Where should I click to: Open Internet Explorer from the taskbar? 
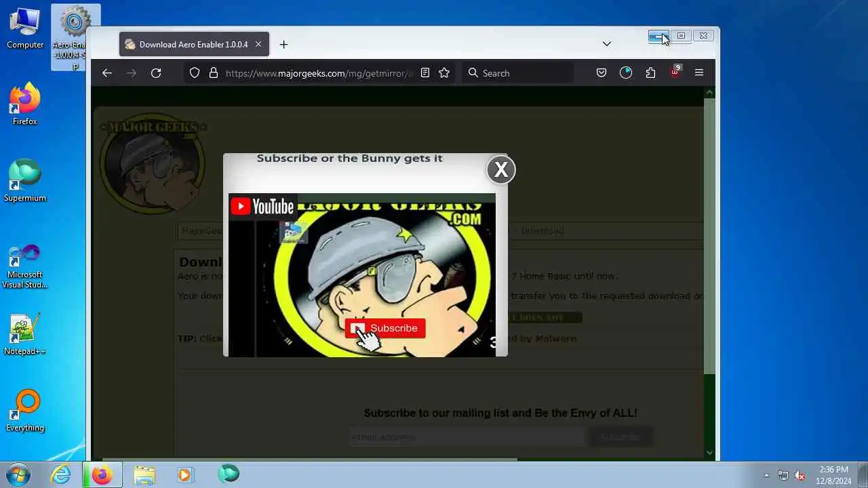pos(61,474)
